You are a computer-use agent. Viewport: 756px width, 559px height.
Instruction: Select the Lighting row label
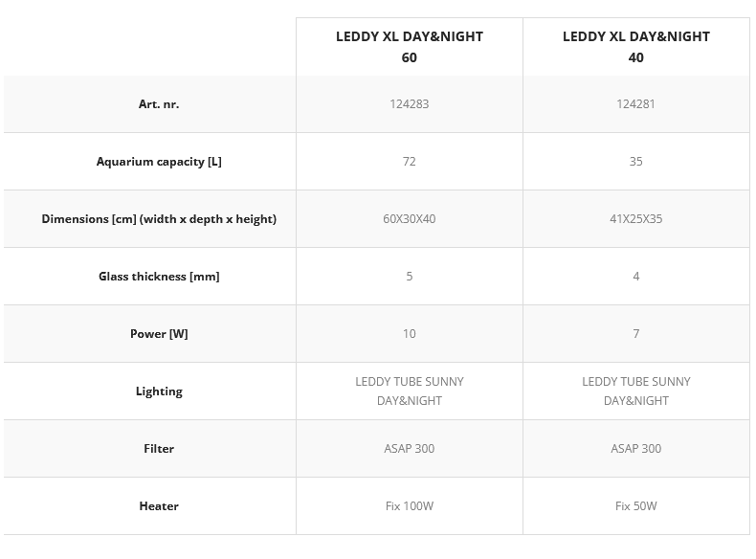[159, 391]
